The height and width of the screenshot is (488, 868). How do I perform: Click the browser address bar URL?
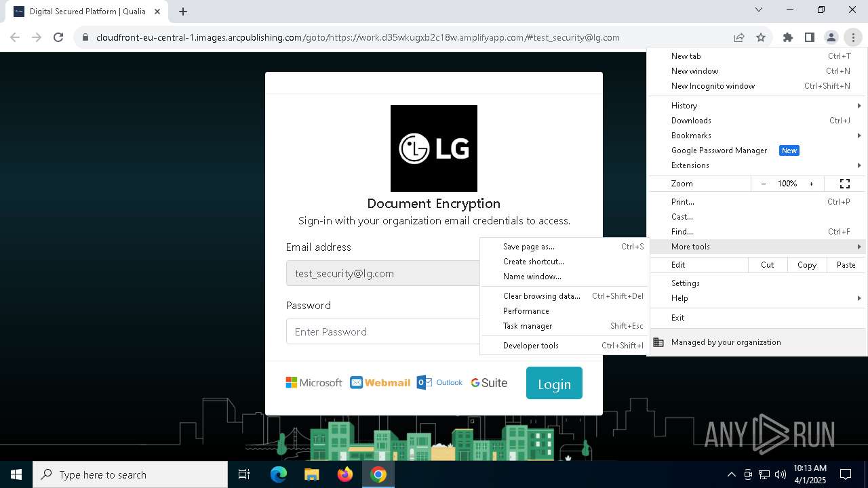357,37
